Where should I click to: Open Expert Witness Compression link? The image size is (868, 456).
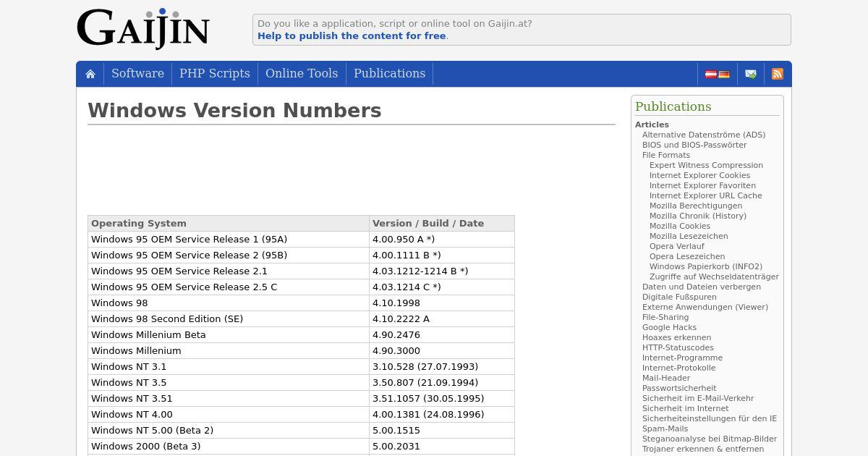coord(706,165)
